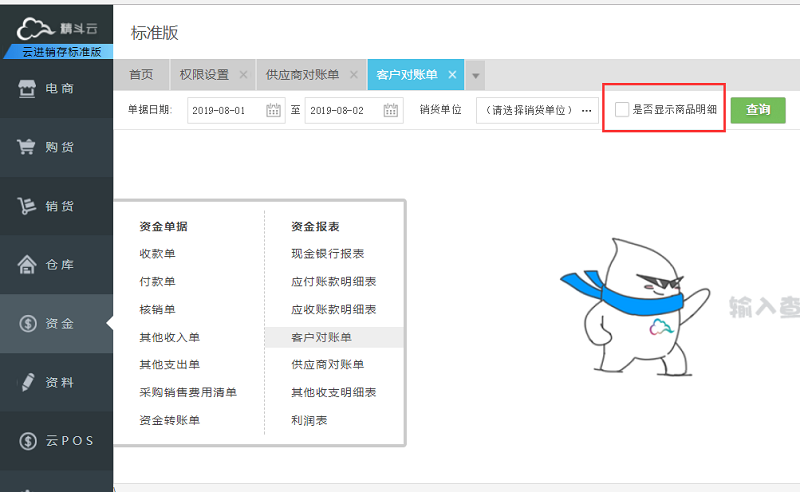The height and width of the screenshot is (492, 800).
Task: Select the 销货 sales cart icon
Action: [x=28, y=206]
